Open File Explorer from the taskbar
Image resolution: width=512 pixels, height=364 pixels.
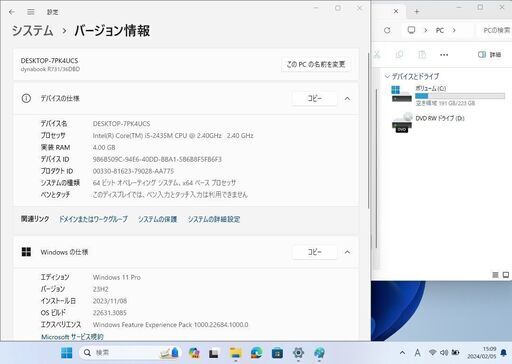[235, 353]
